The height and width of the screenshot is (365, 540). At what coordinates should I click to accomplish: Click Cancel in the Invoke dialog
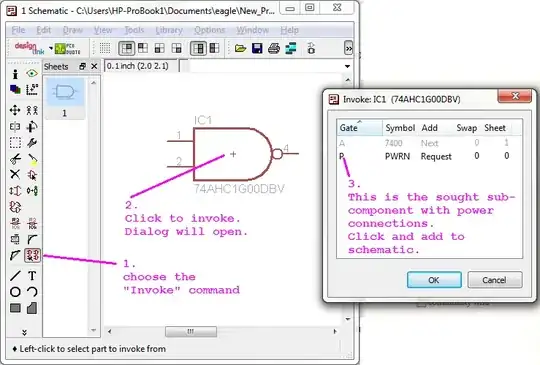pyautogui.click(x=495, y=280)
